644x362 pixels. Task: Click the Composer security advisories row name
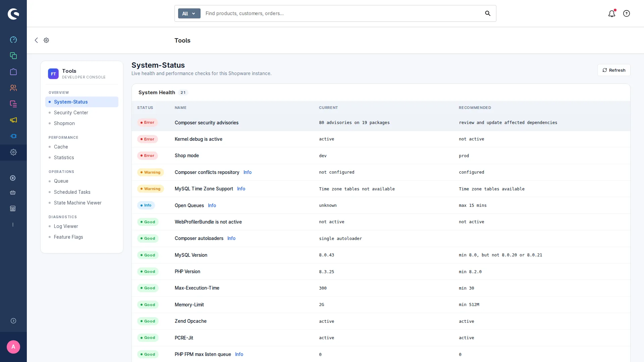[207, 123]
